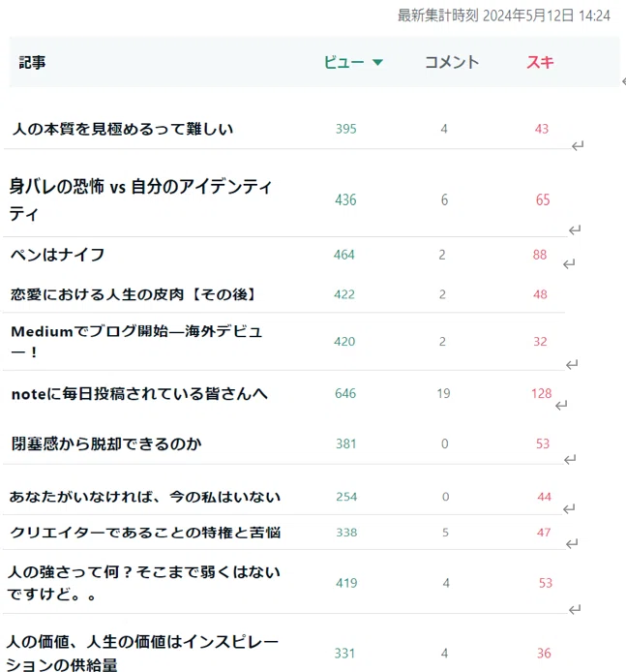Open クリエイターであることの特権と苦悩 article

pos(145,533)
